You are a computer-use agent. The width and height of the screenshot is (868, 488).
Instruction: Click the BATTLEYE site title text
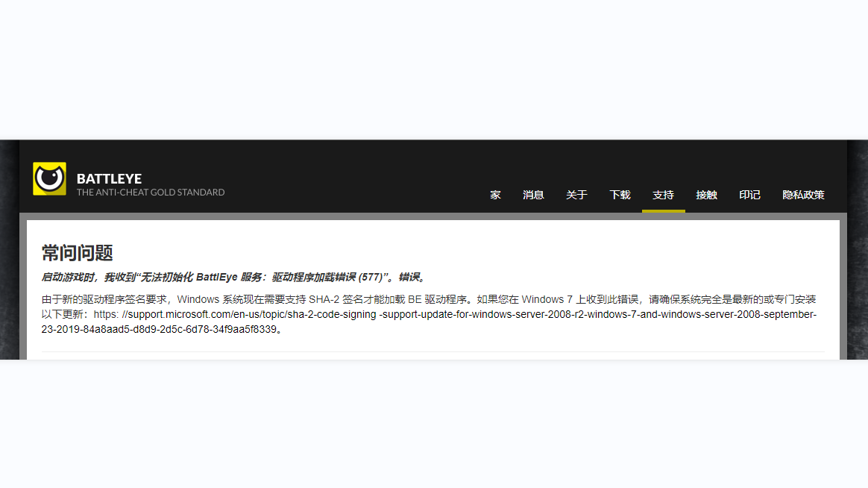(x=109, y=178)
